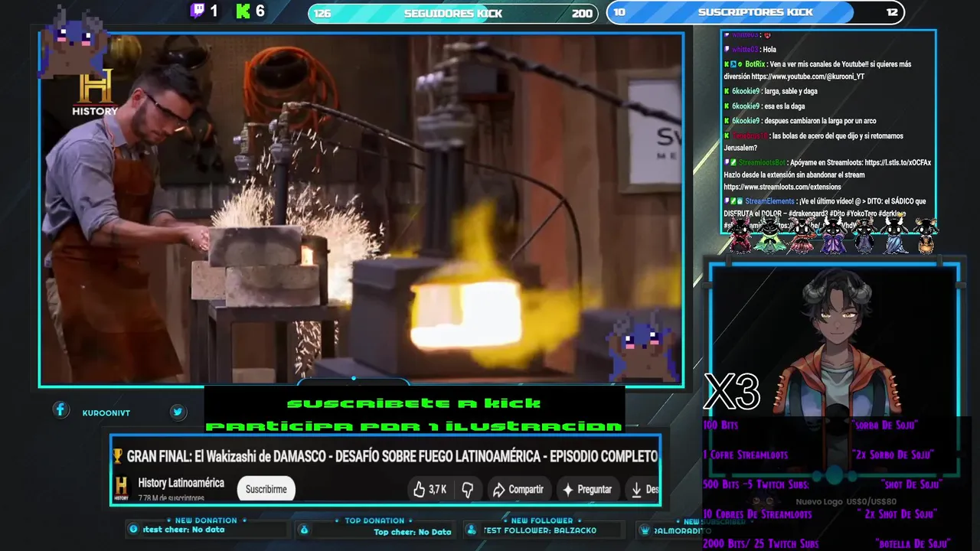Image resolution: width=980 pixels, height=551 pixels.
Task: Click the '7,78 M de suscriptores' count text
Action: click(x=172, y=498)
